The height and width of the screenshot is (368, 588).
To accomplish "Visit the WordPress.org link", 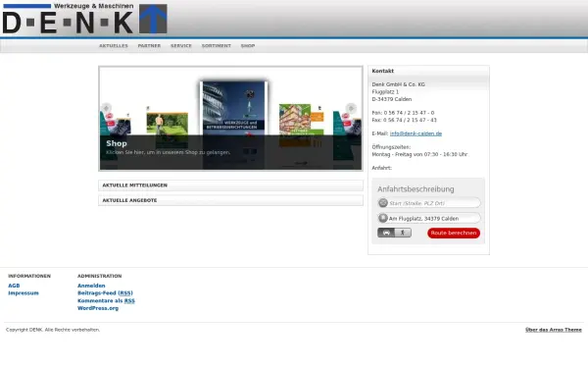I will (98, 308).
